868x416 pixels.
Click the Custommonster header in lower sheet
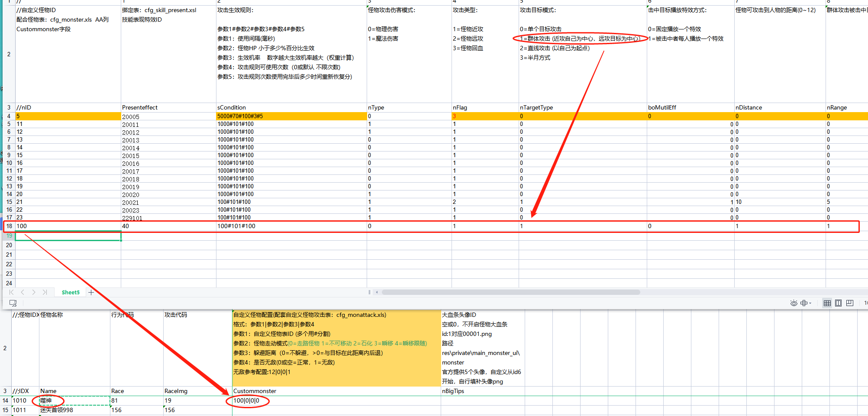(336, 391)
